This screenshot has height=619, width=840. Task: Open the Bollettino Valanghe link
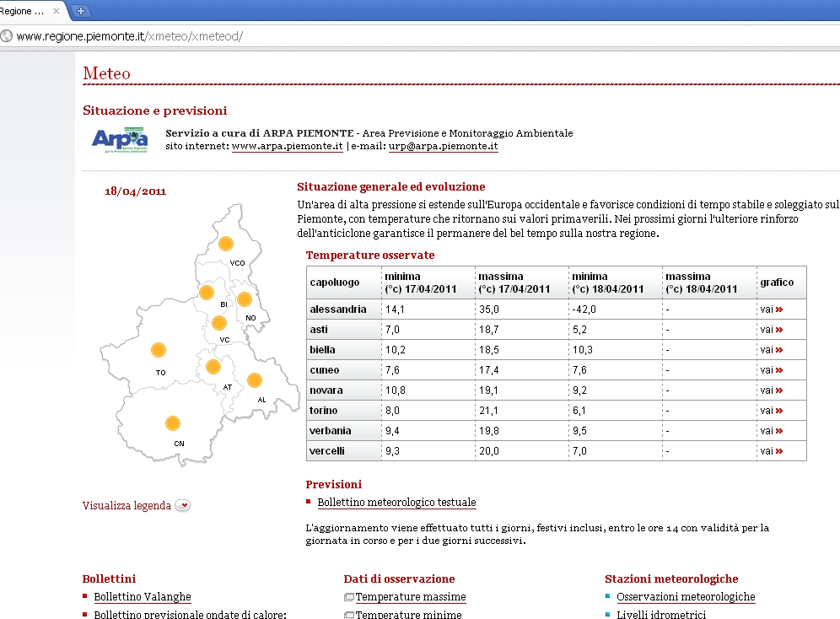click(x=143, y=597)
